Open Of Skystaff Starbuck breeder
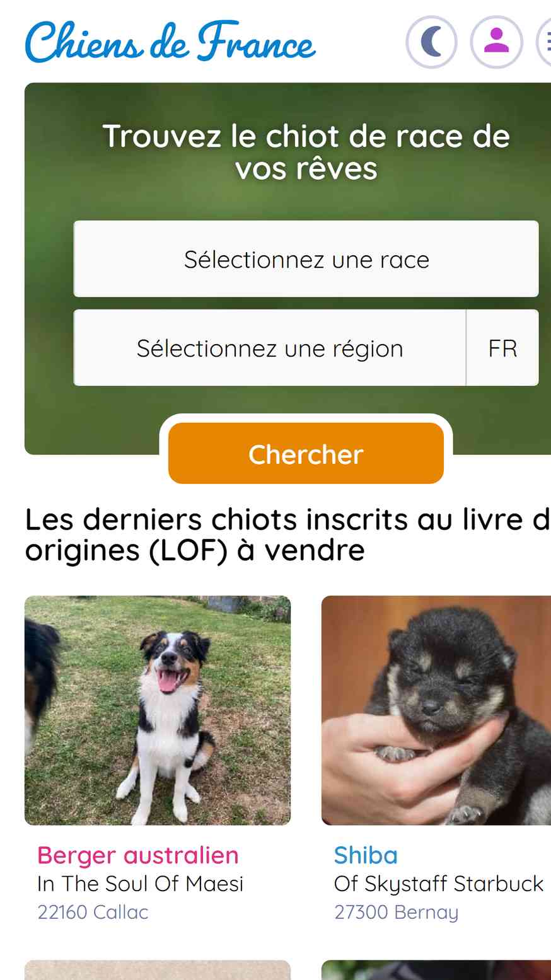This screenshot has width=551, height=980. pyautogui.click(x=439, y=884)
